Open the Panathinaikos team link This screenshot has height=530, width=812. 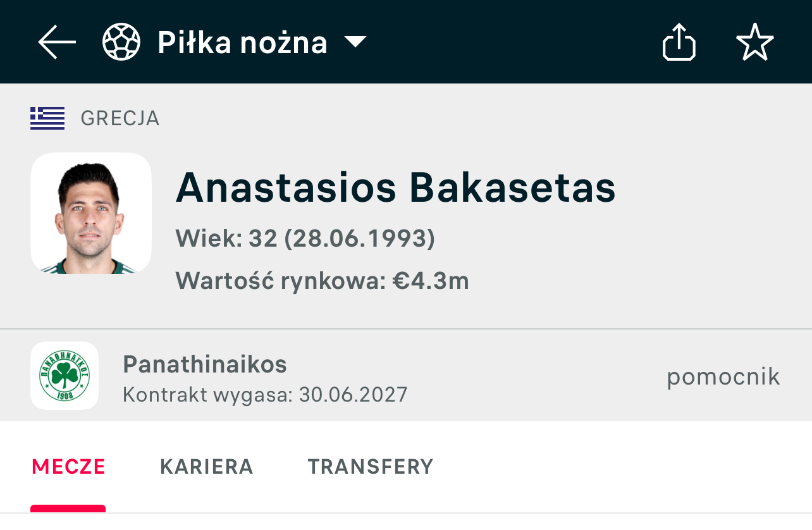(205, 364)
